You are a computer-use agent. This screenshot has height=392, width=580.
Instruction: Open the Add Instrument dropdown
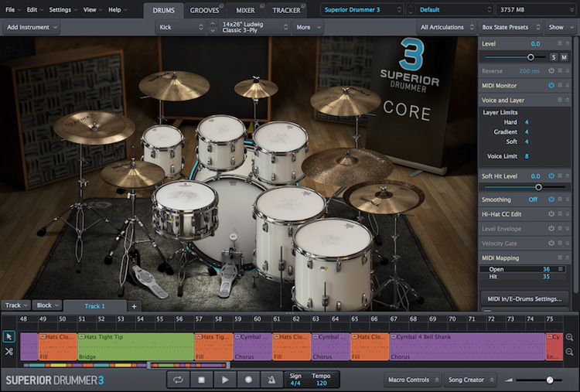pyautogui.click(x=31, y=27)
